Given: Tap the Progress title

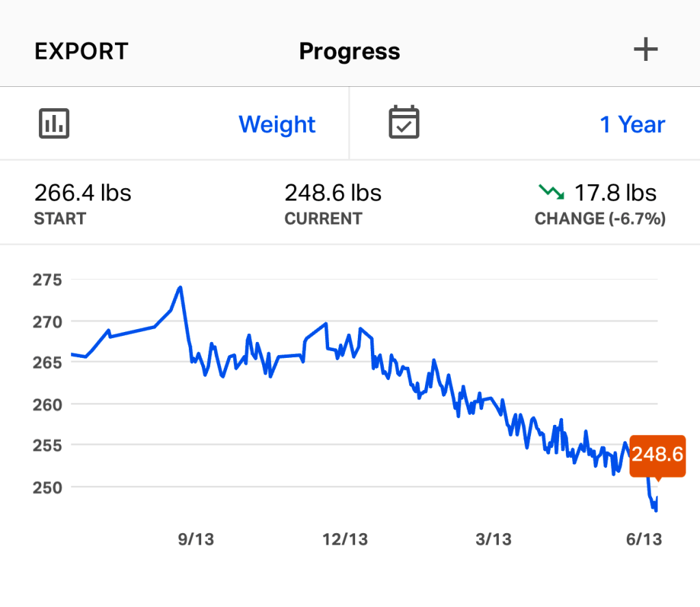Looking at the screenshot, I should coord(350,51).
